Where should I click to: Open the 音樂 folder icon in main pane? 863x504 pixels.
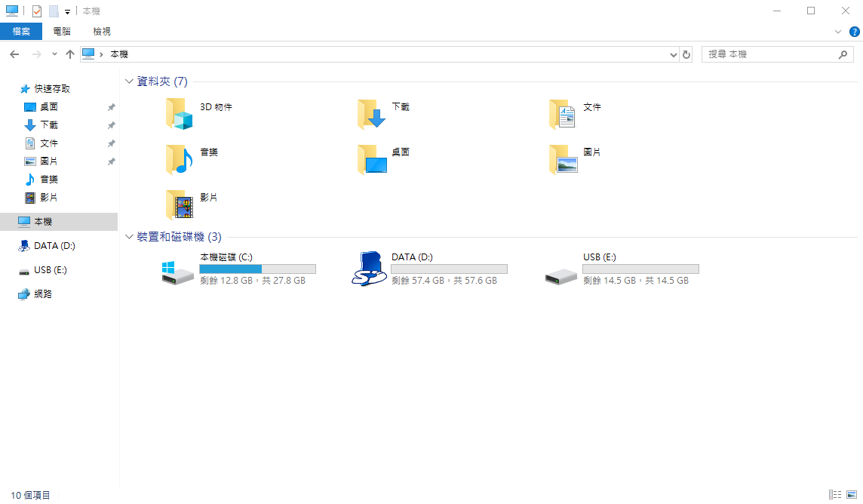[180, 159]
